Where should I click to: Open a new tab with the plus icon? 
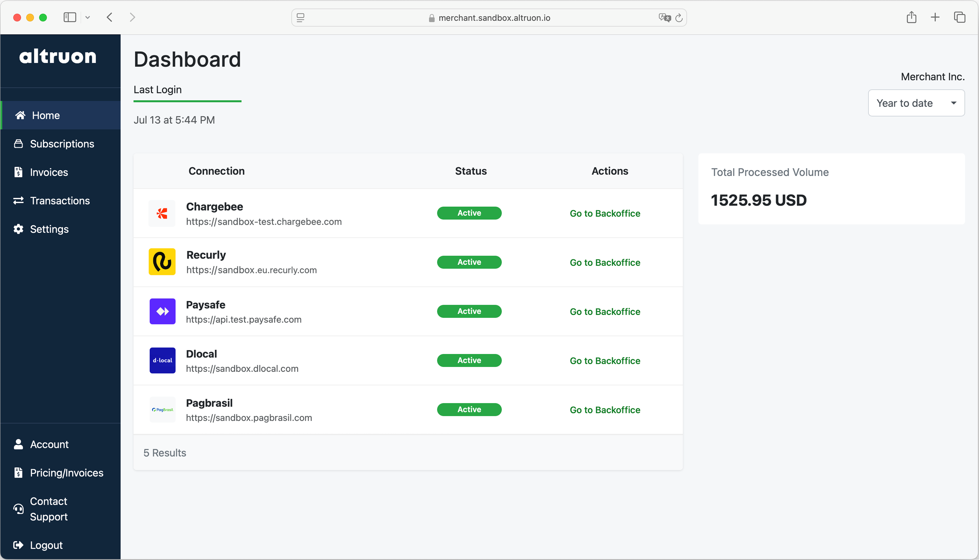click(935, 17)
